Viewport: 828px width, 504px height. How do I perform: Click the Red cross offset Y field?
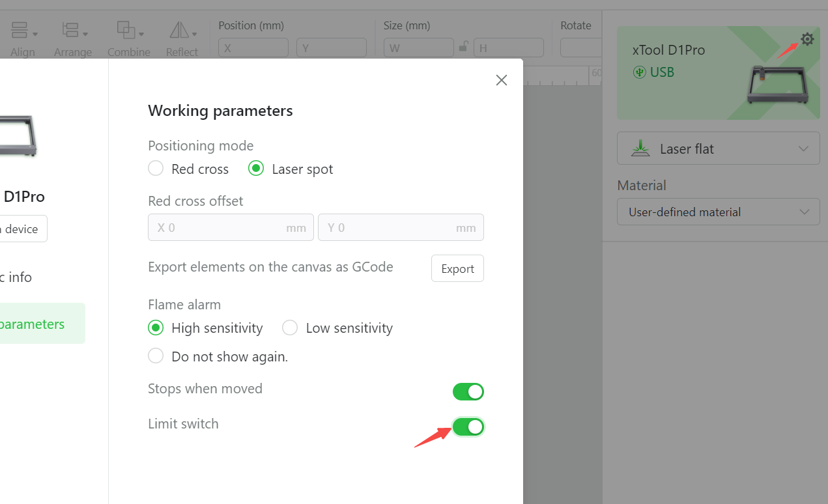pos(401,227)
